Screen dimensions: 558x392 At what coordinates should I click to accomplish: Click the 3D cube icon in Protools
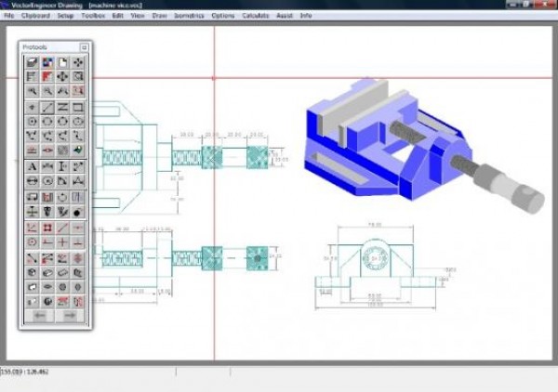pos(32,272)
